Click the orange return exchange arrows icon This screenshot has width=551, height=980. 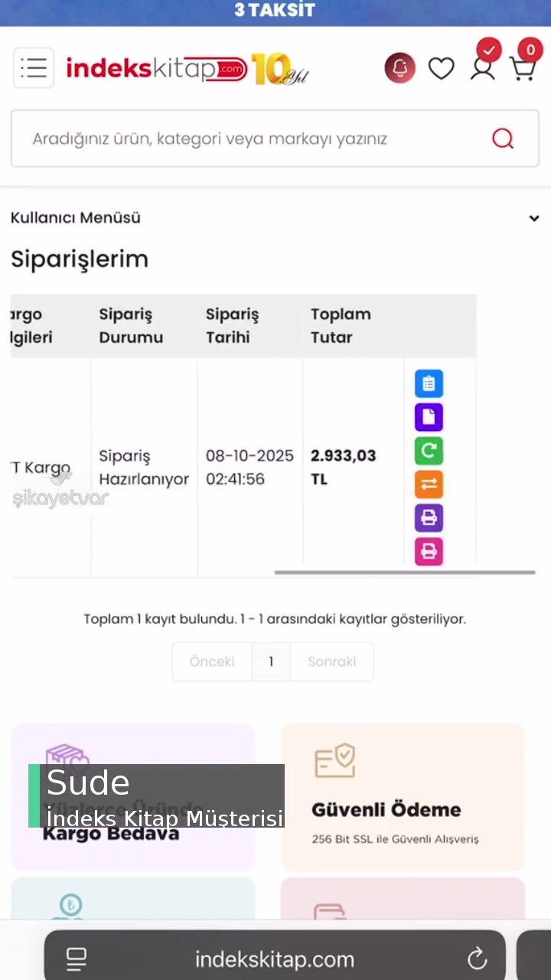429,484
